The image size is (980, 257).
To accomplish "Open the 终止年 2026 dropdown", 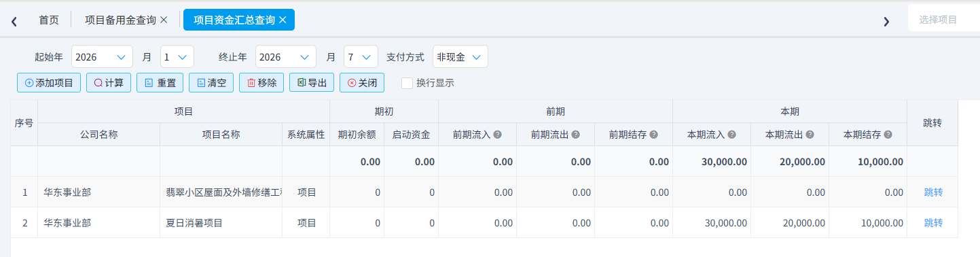I will click(285, 57).
